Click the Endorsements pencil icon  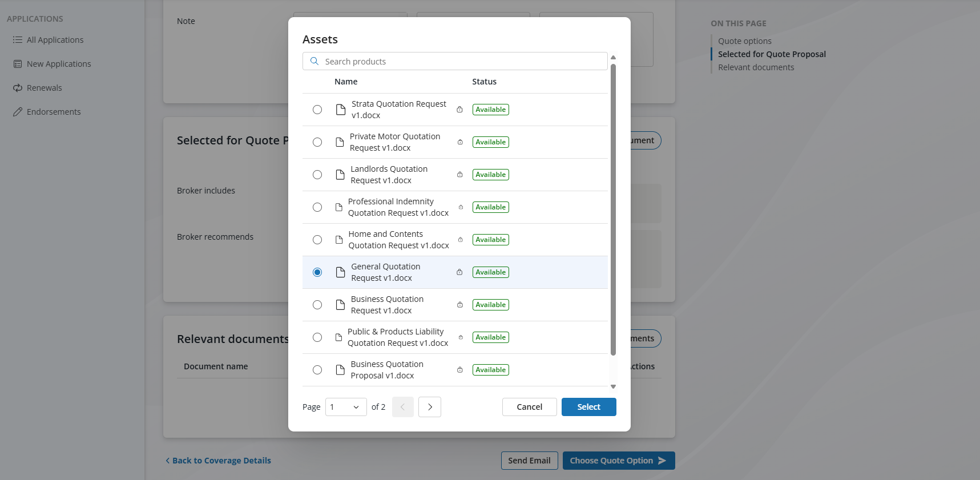[x=18, y=112]
